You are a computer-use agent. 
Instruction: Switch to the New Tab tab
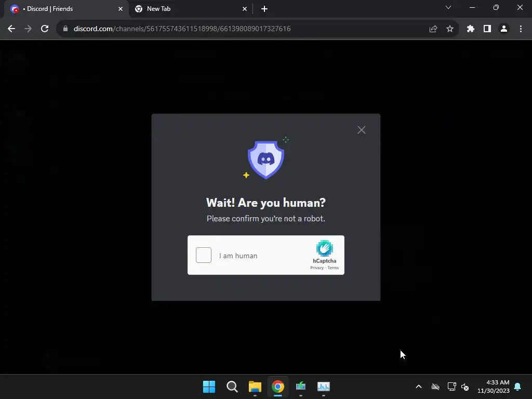(190, 9)
